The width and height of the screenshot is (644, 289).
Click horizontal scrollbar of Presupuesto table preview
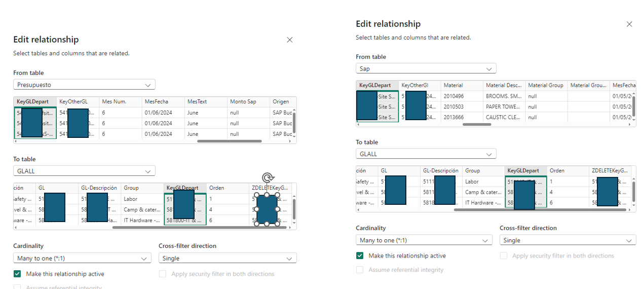230,141
